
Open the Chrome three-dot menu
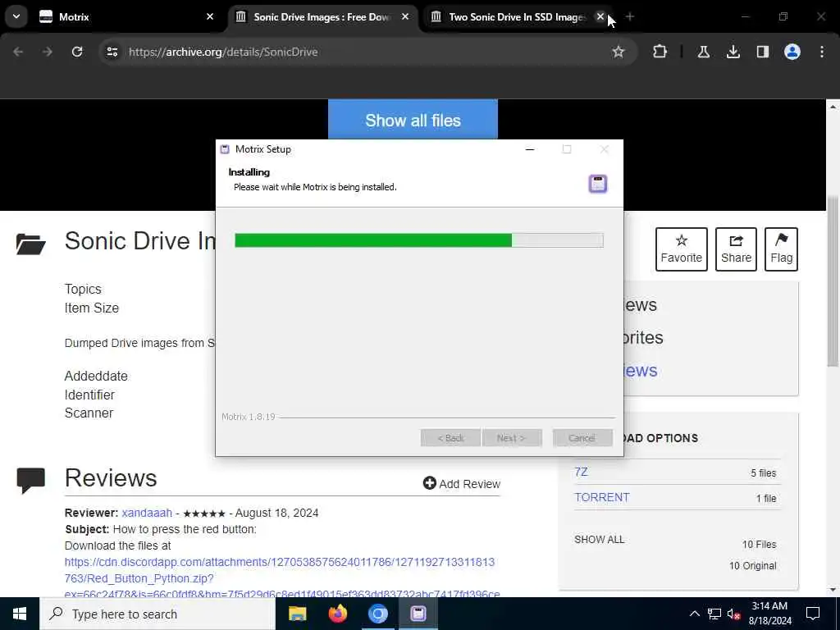pyautogui.click(x=822, y=52)
